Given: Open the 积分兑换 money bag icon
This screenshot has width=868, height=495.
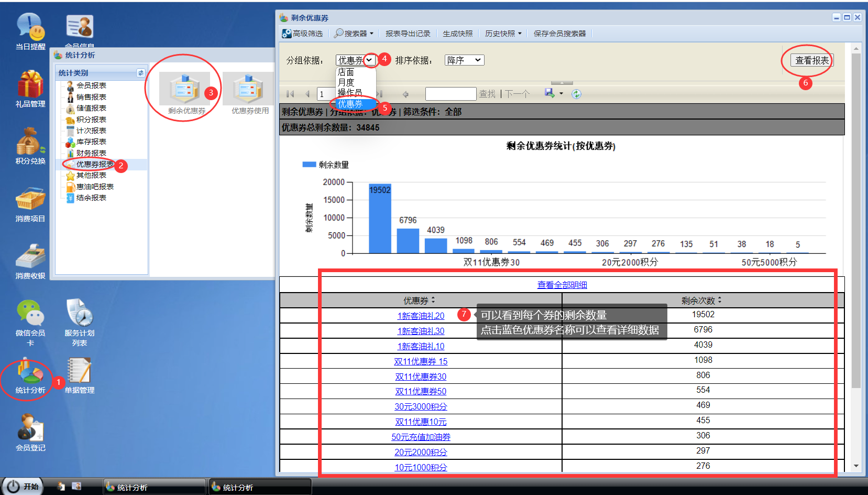Looking at the screenshot, I should (30, 146).
